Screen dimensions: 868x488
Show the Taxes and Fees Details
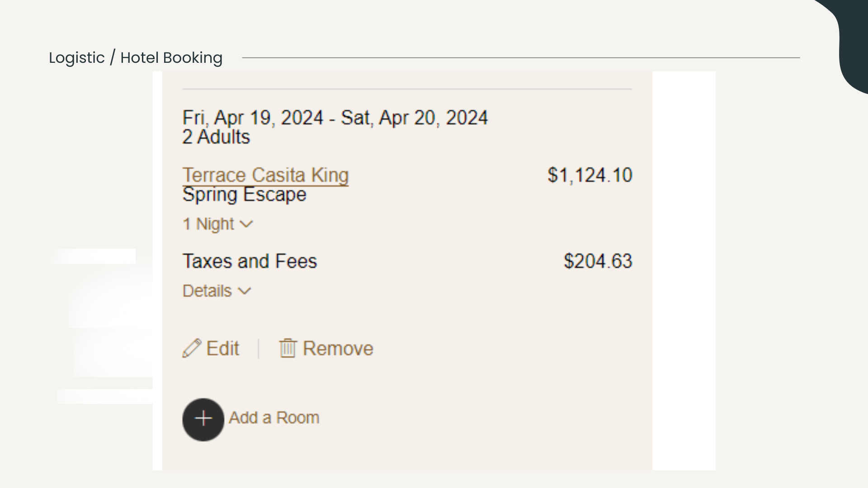coord(216,291)
